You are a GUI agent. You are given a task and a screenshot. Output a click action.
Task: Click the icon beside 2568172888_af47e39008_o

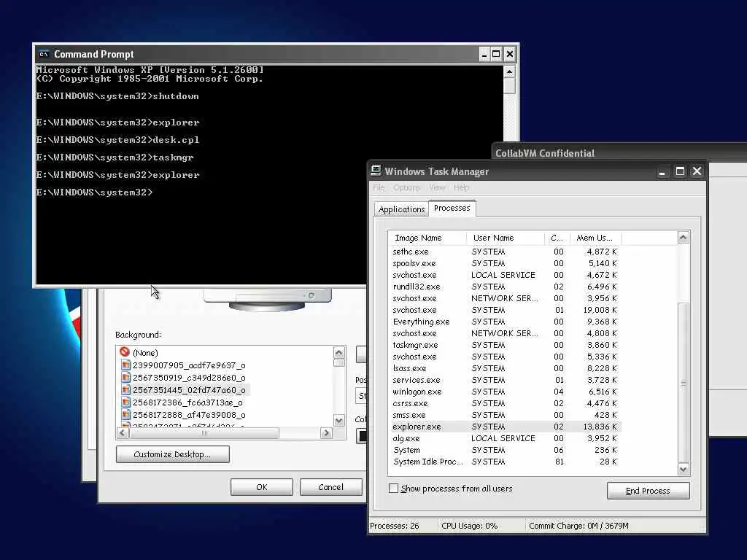tap(125, 415)
